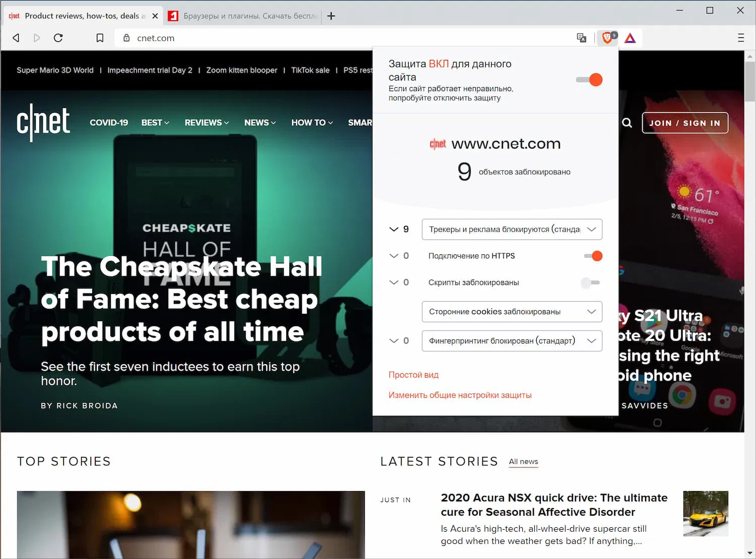Open the COVID-19 navigation item

click(109, 122)
